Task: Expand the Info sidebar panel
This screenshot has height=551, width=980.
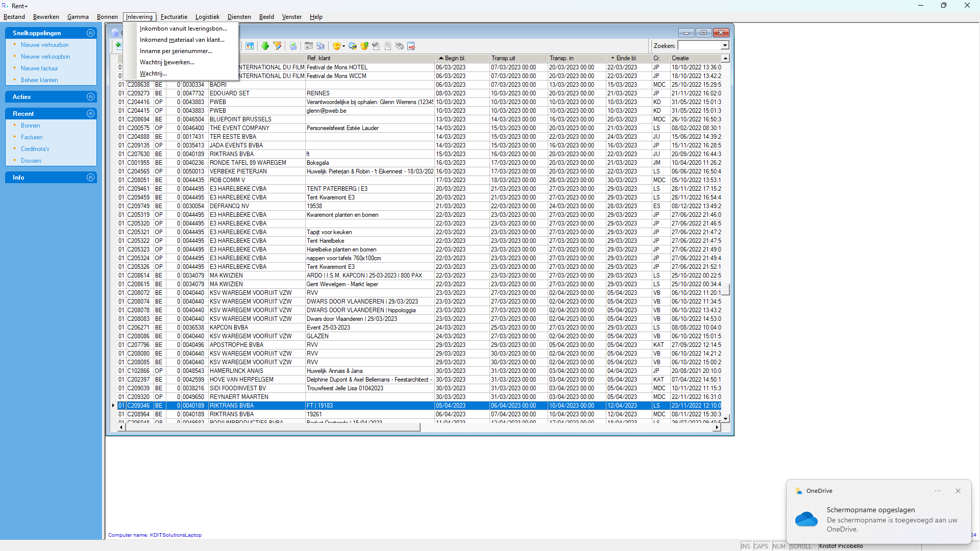Action: coord(90,178)
